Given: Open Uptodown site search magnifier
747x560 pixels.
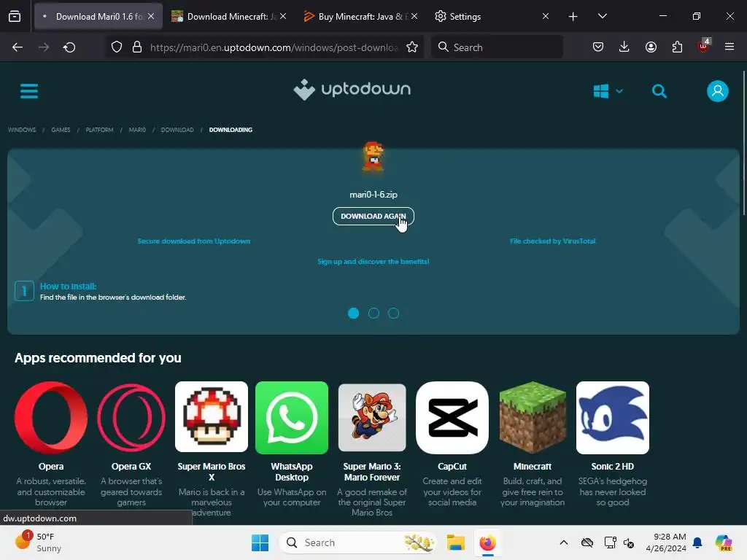Looking at the screenshot, I should (x=659, y=91).
